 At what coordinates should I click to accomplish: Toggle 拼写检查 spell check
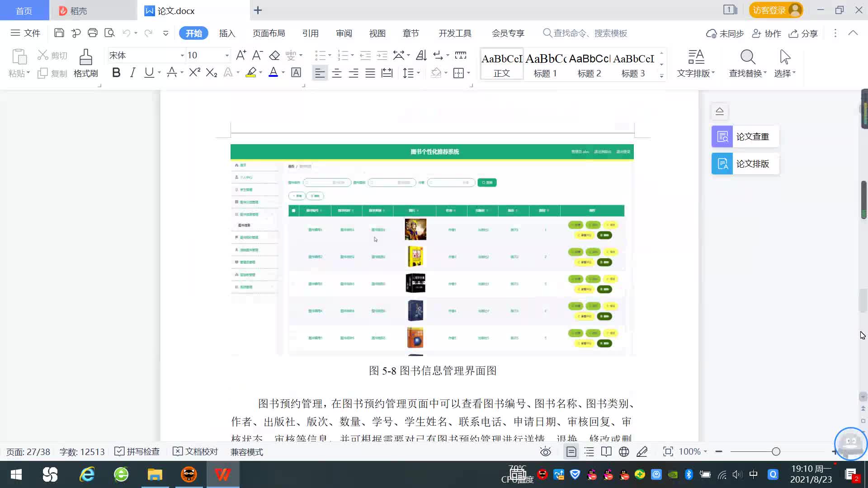(x=137, y=452)
